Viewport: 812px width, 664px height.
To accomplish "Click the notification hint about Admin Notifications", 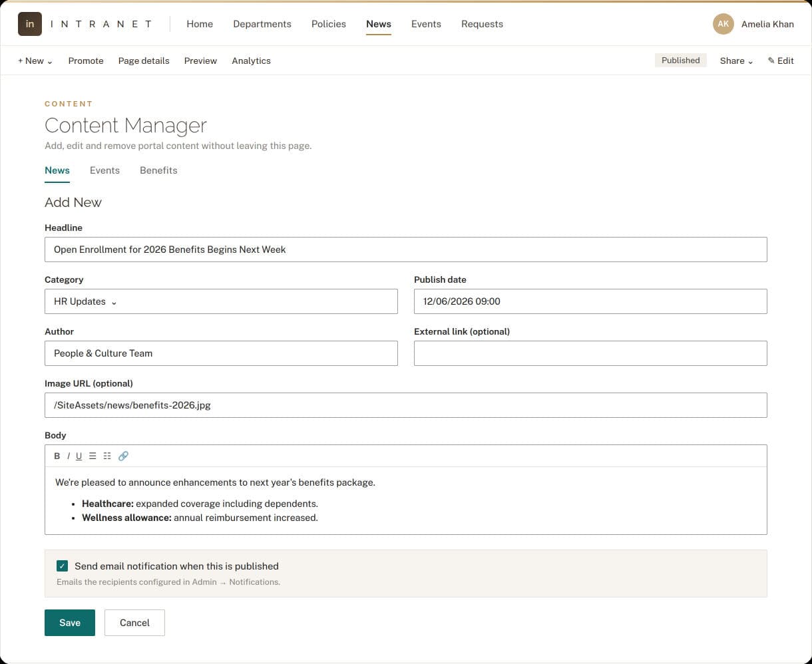I will click(168, 582).
